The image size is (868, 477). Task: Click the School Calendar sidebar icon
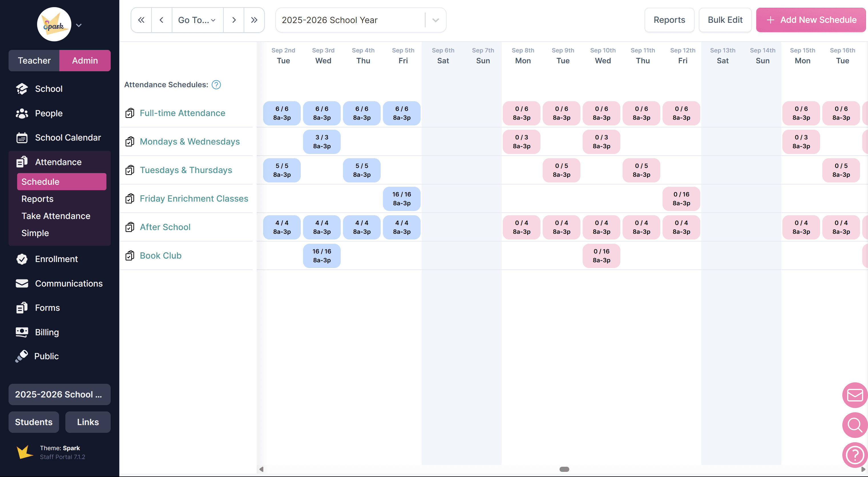[22, 138]
